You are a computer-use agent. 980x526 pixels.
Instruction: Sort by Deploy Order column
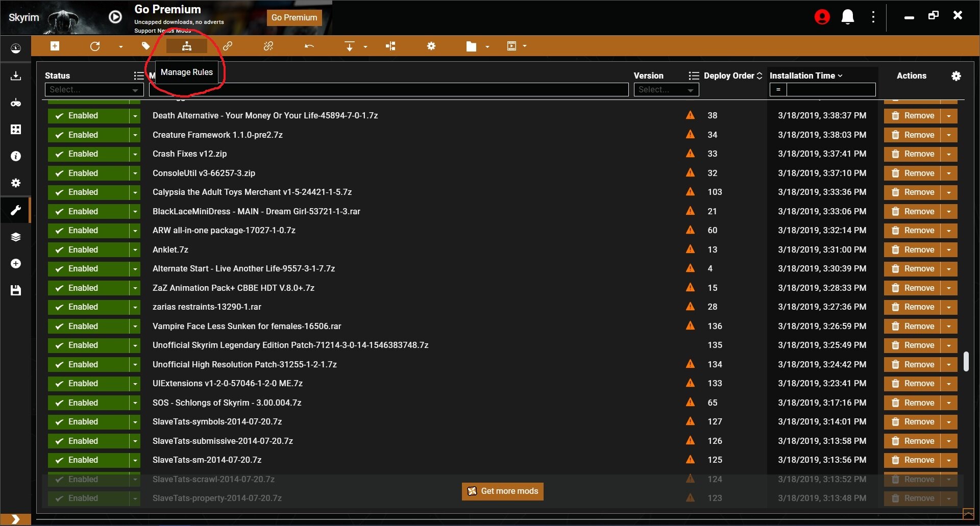732,76
